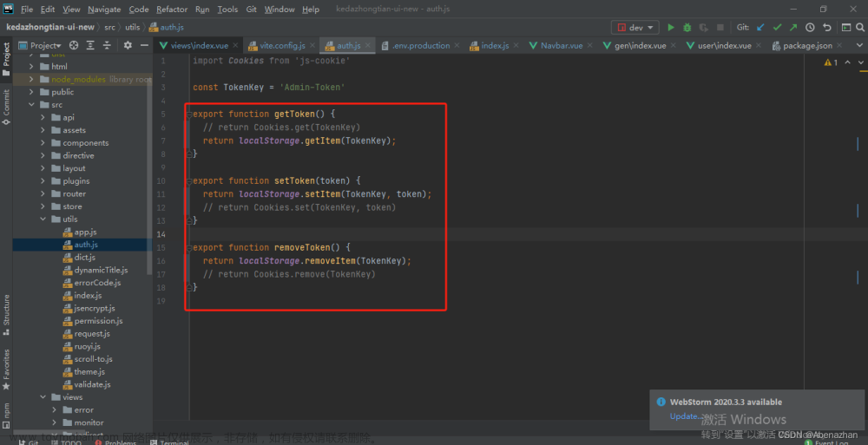This screenshot has width=868, height=445.
Task: Collapse the views folder
Action: (43, 397)
